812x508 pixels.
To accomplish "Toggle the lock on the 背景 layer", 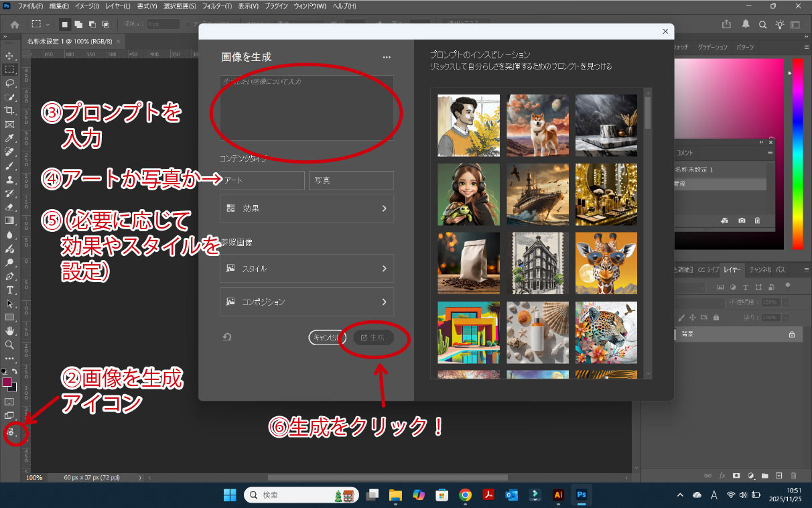I will click(792, 334).
